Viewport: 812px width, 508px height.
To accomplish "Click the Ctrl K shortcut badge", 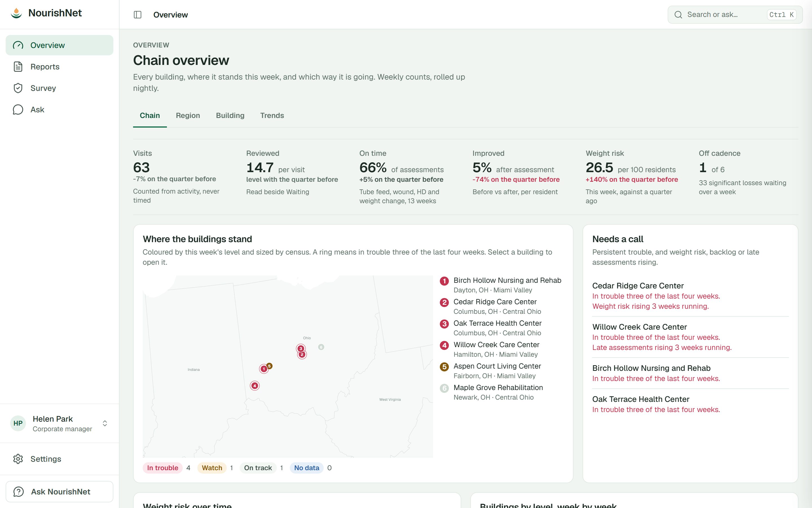I will click(x=781, y=14).
